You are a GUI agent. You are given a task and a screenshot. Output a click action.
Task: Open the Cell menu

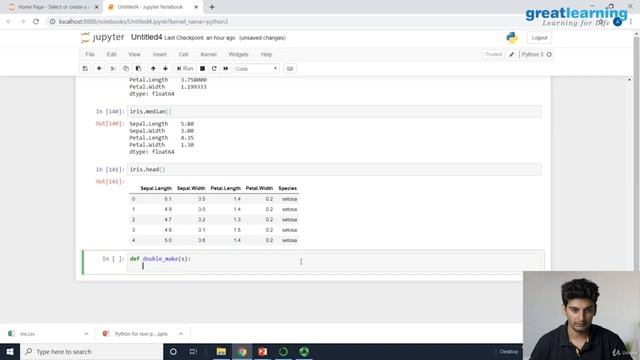pyautogui.click(x=183, y=54)
